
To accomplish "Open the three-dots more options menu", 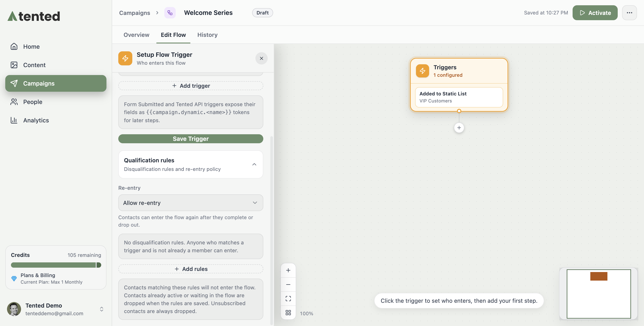I will point(629,13).
